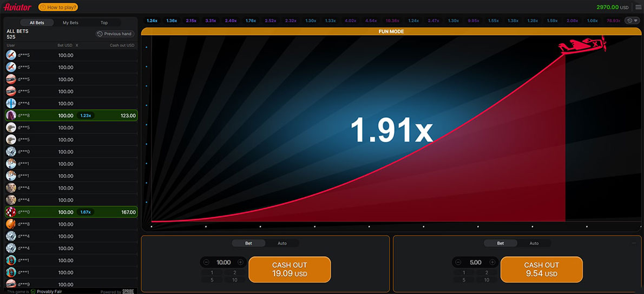The height and width of the screenshot is (294, 644).
Task: Click the 78.93x multiplier in history bar
Action: pyautogui.click(x=614, y=21)
